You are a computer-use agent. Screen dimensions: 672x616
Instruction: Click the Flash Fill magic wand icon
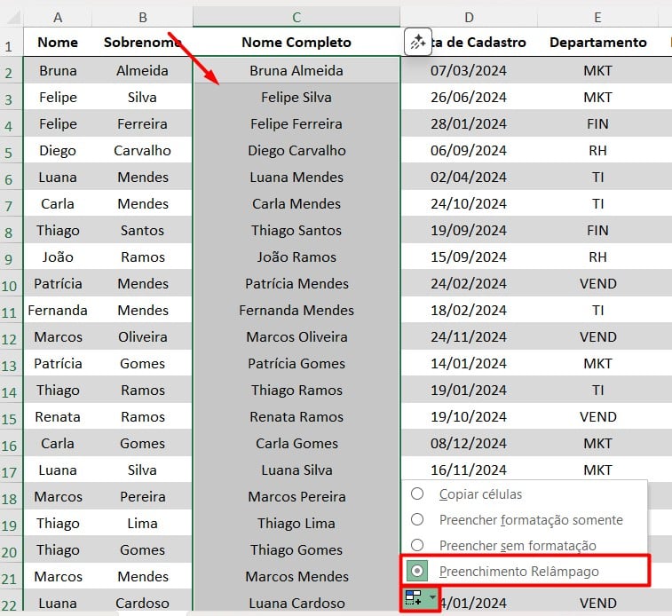point(417,42)
